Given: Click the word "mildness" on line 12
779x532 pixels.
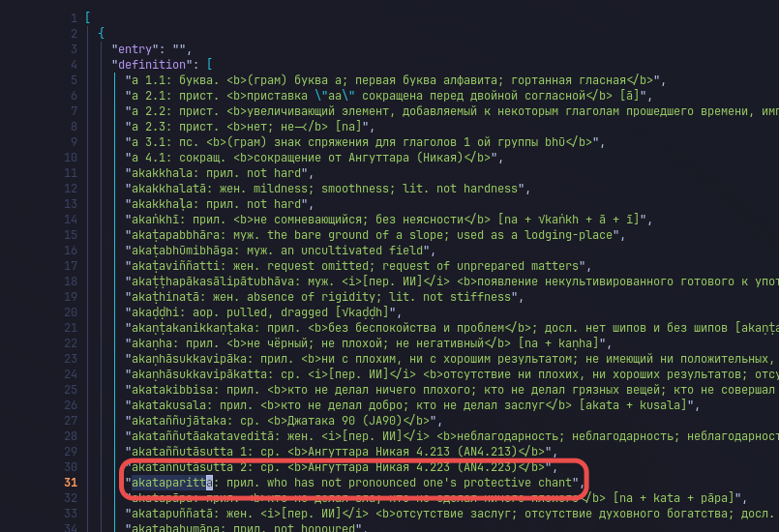Looking at the screenshot, I should (288, 189).
